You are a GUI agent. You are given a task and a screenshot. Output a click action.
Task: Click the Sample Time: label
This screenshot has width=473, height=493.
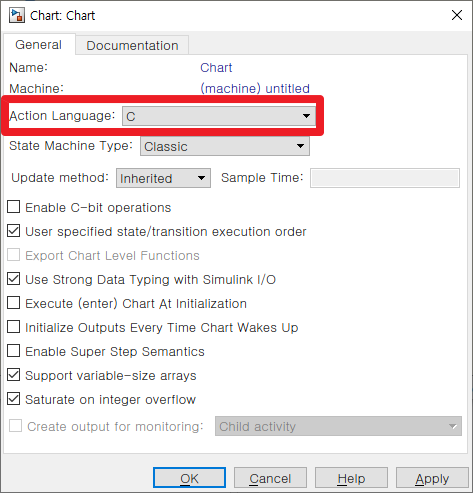[x=262, y=178]
